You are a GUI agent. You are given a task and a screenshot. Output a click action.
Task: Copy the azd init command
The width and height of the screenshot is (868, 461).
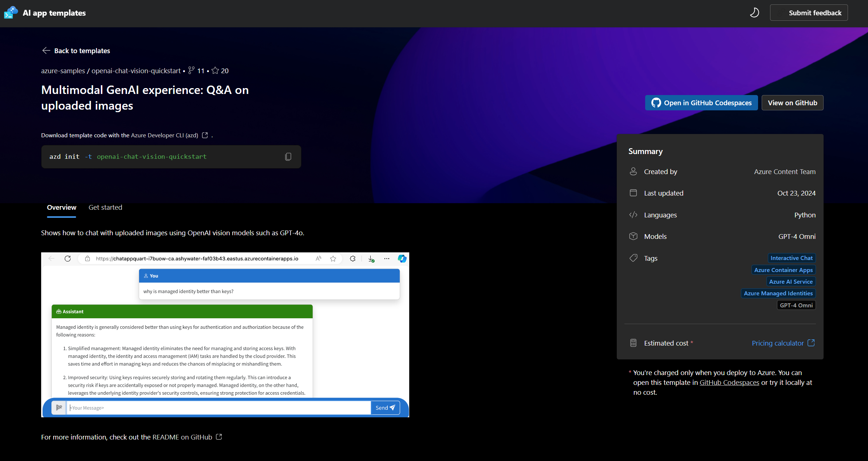[x=288, y=157]
